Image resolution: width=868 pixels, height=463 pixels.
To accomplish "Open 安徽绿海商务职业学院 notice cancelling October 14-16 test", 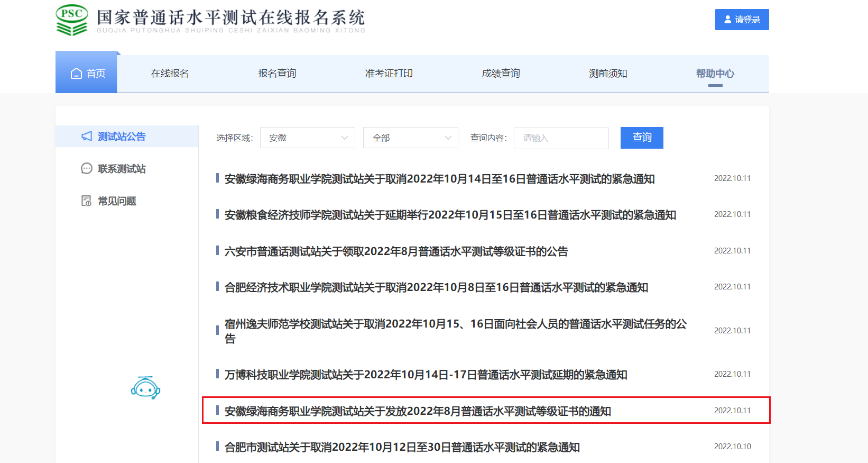I will tap(440, 179).
